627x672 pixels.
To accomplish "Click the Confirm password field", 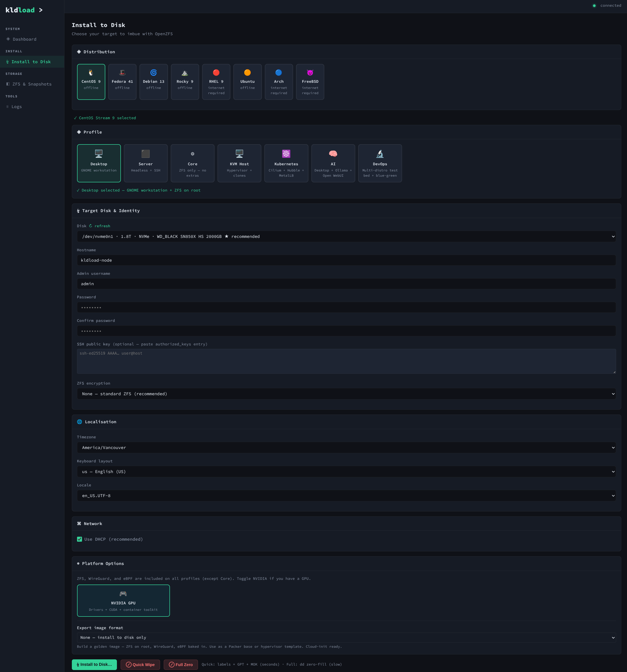I will click(347, 331).
